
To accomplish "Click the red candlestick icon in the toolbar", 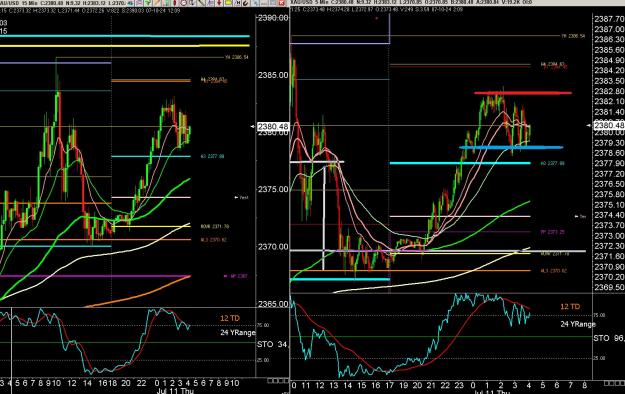I will (x=175, y=3).
